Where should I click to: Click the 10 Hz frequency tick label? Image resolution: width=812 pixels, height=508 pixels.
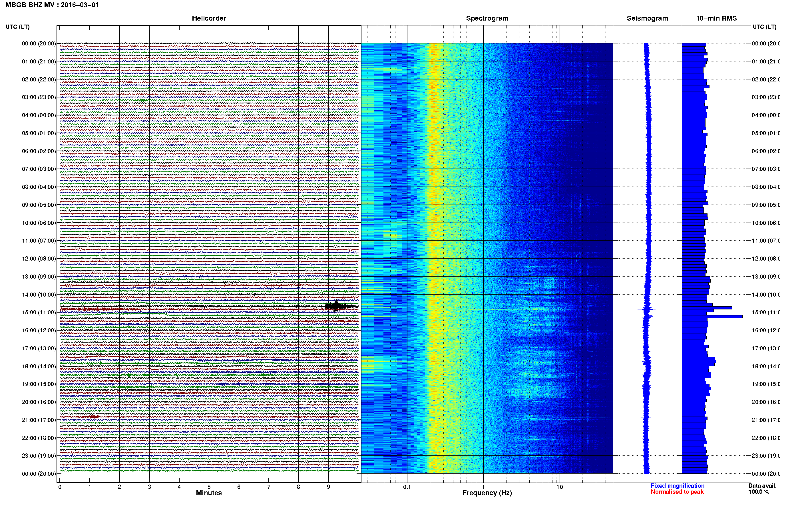point(560,487)
